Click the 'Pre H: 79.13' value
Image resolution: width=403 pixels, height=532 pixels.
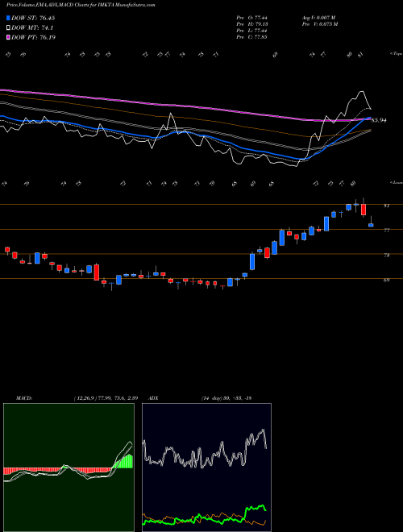pos(251,24)
